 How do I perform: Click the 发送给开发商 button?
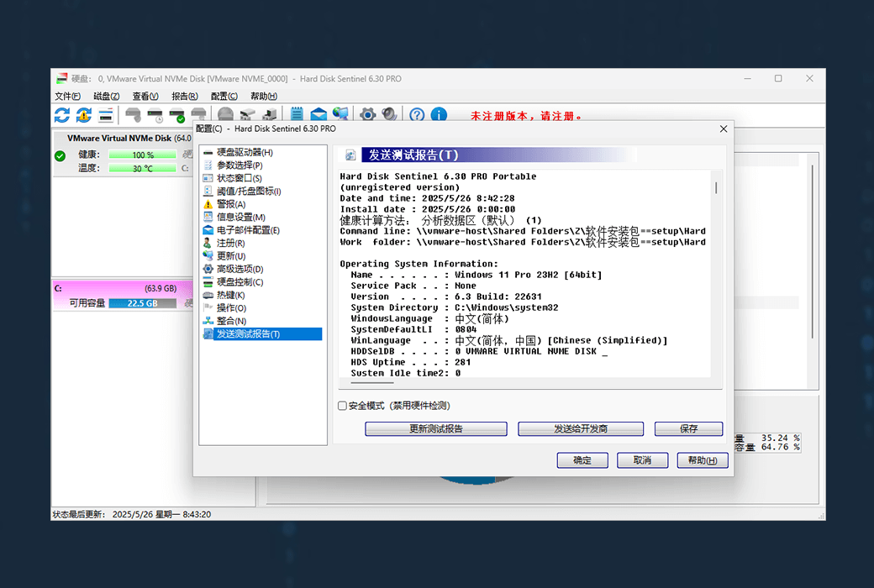[580, 428]
